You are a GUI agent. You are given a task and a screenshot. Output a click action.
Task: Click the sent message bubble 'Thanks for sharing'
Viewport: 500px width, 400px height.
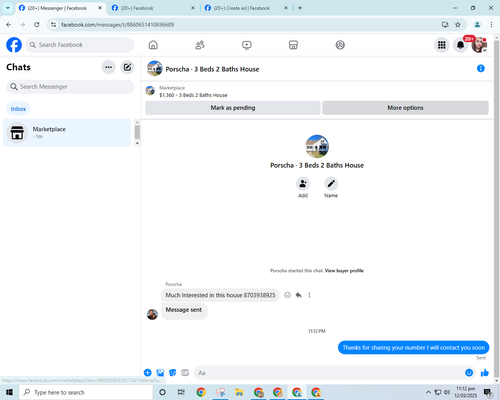[x=413, y=347]
